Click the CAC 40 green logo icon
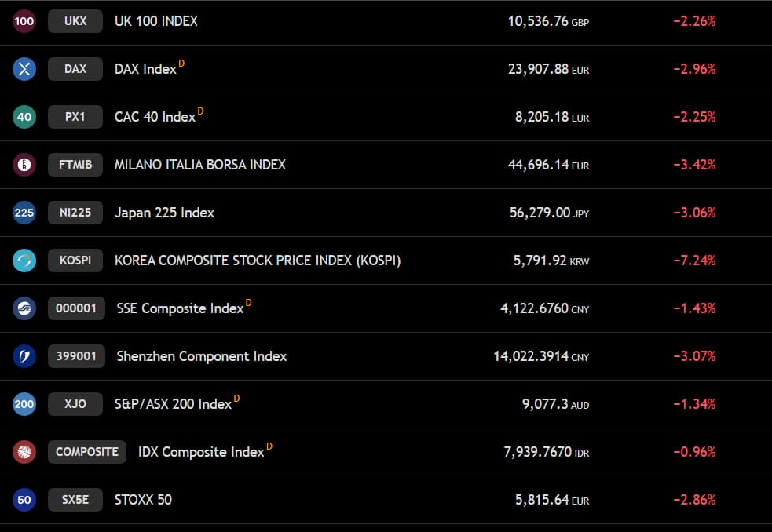 pos(24,117)
